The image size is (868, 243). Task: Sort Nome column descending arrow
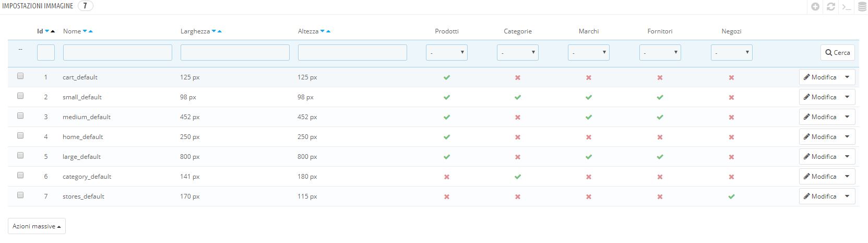pyautogui.click(x=85, y=31)
